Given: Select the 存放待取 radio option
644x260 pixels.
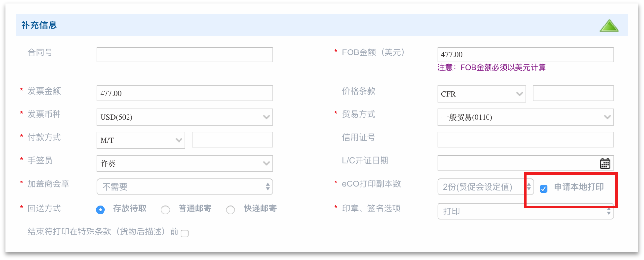Looking at the screenshot, I should point(100,209).
